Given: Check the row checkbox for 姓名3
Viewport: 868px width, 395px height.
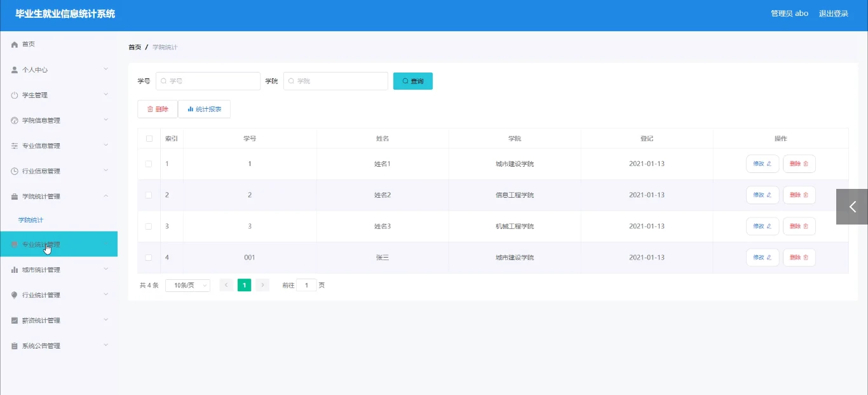Looking at the screenshot, I should point(149,226).
